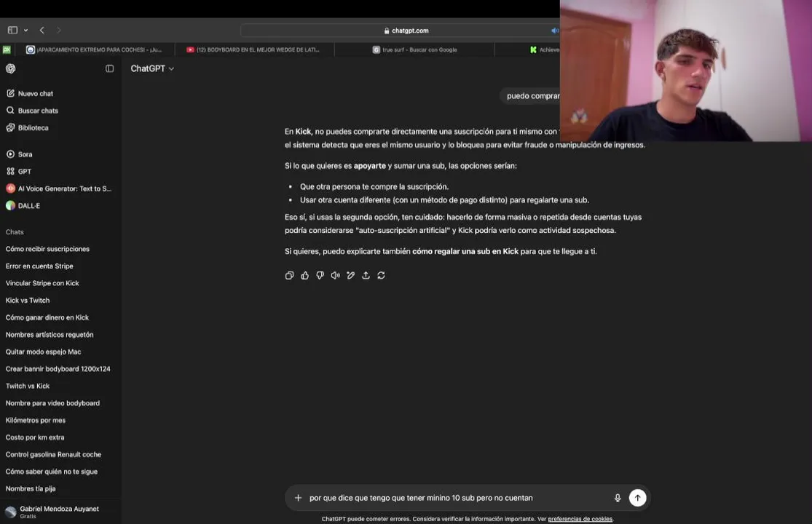Click the share upload icon
Viewport: 812px width, 524px height.
[x=366, y=276]
